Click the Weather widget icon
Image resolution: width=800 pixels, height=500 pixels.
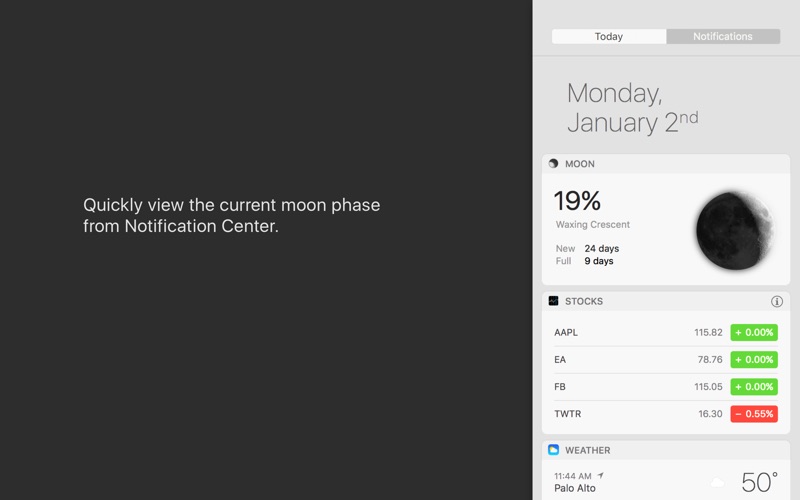pyautogui.click(x=553, y=450)
